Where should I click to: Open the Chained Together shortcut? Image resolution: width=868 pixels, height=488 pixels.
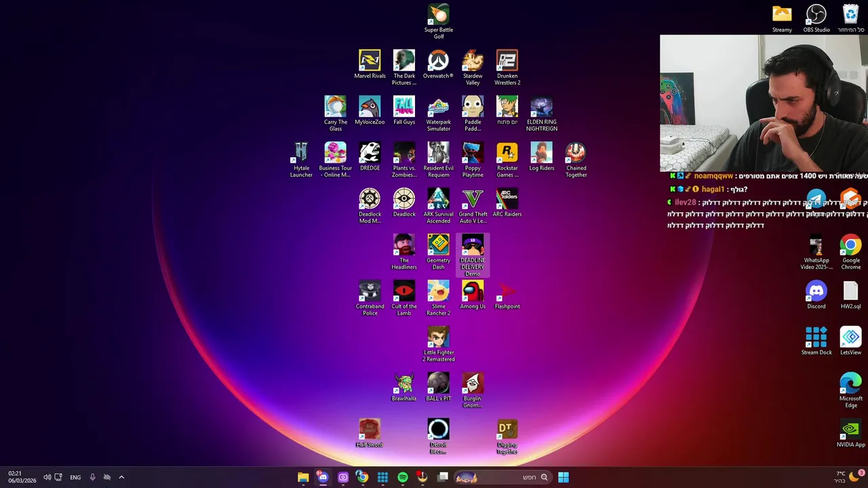point(576,160)
